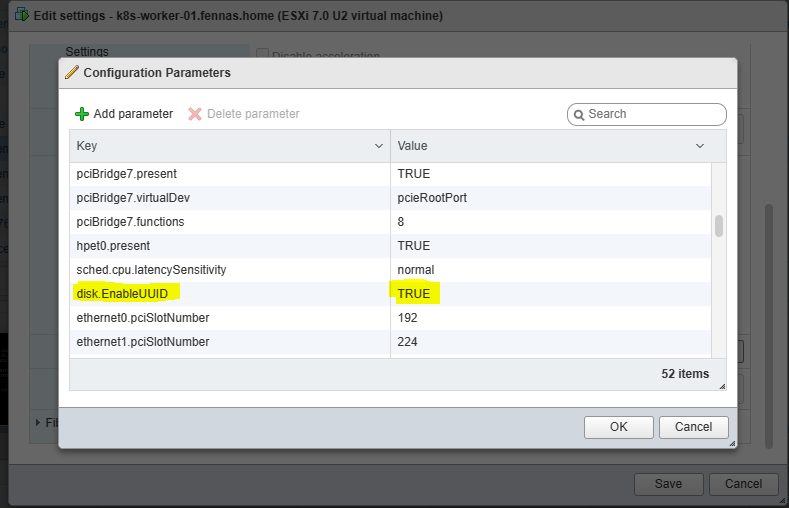Sort by the Key column header
The width and height of the screenshot is (789, 508).
click(x=230, y=146)
